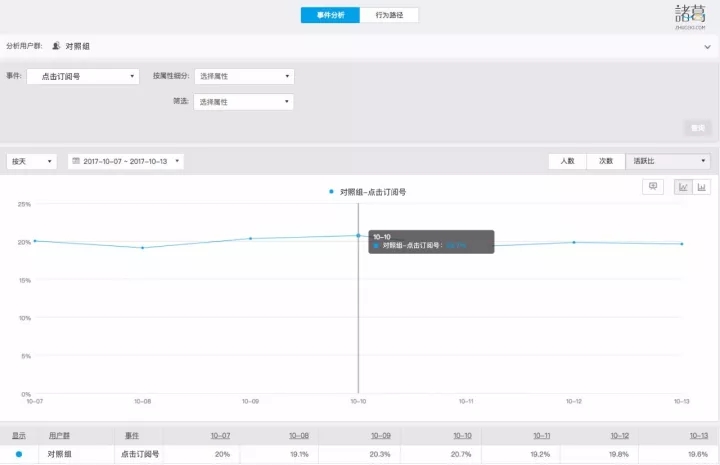Sort table by 10-09 column header

click(x=381, y=435)
